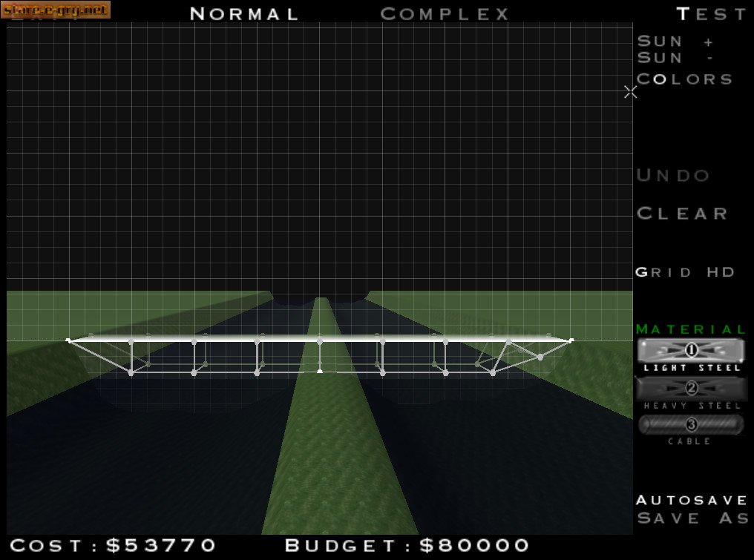Choose the Cable material
The width and height of the screenshot is (754, 560).
[691, 425]
